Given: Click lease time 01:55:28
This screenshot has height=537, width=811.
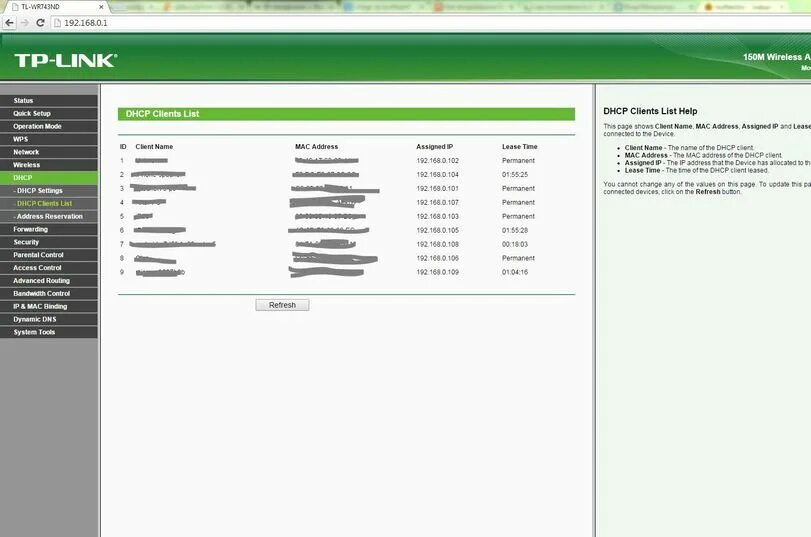Looking at the screenshot, I should tap(515, 231).
